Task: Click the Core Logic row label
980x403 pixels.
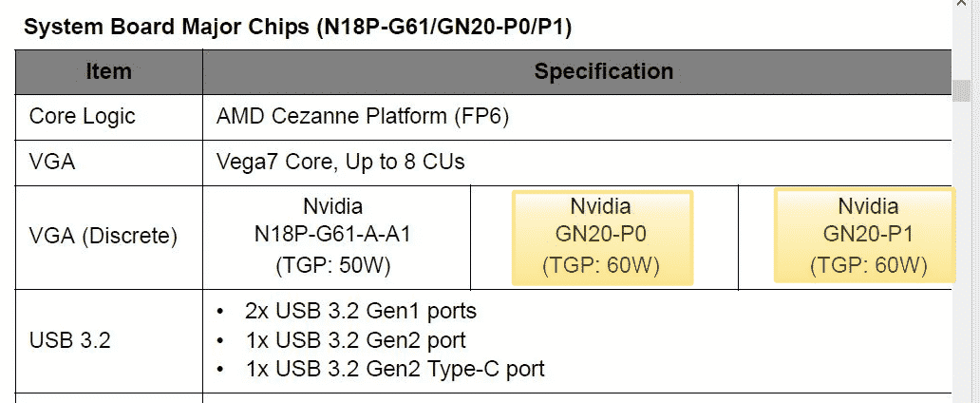Action: [83, 116]
